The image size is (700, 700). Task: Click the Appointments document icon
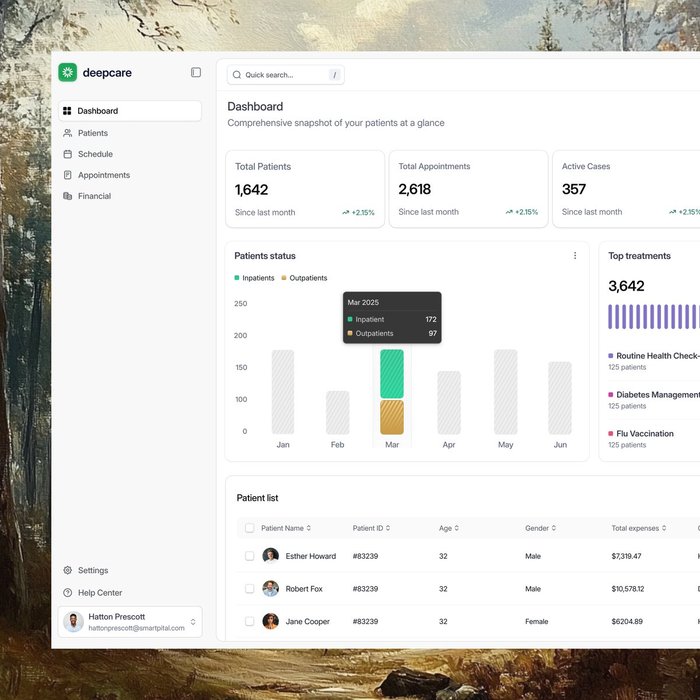pos(67,175)
